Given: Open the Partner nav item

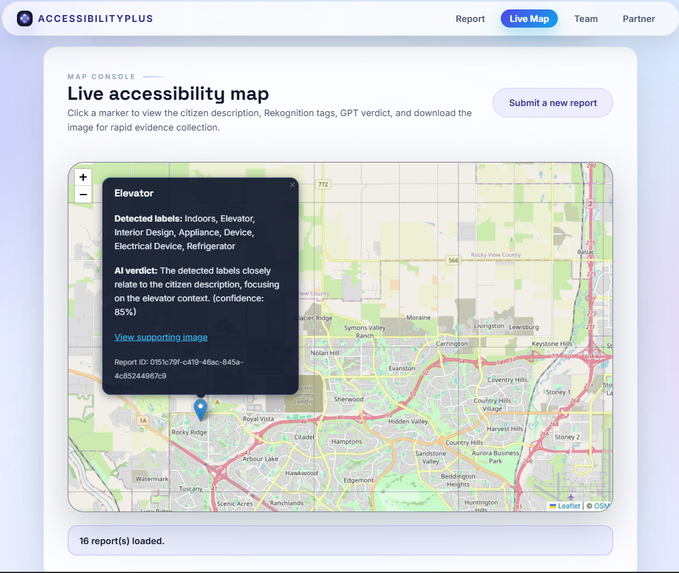Looking at the screenshot, I should point(638,19).
